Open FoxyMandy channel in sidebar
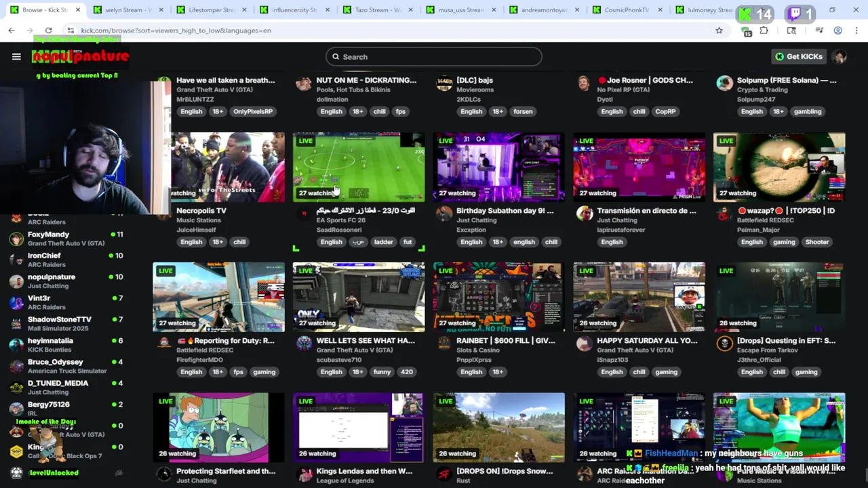 tap(66, 239)
